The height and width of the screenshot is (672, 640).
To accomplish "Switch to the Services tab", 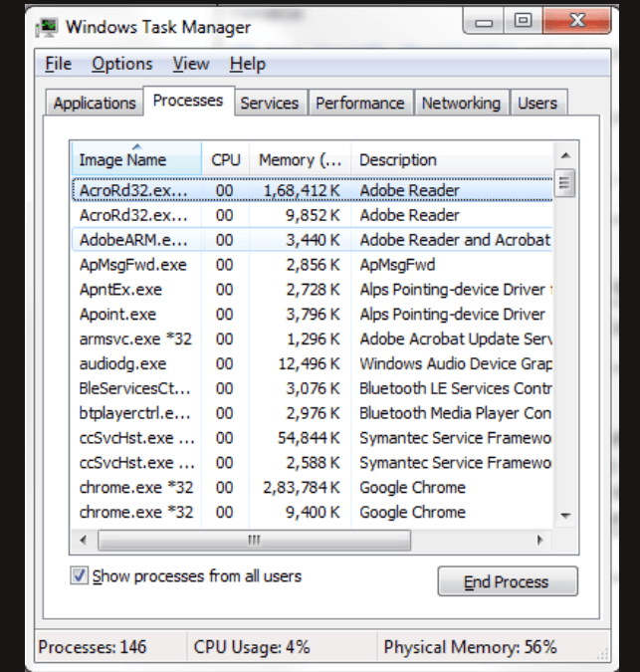I will 270,103.
